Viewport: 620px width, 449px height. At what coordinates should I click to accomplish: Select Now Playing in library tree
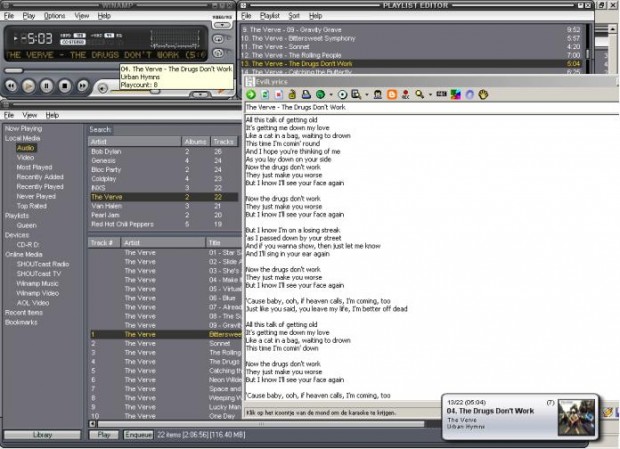pyautogui.click(x=23, y=128)
